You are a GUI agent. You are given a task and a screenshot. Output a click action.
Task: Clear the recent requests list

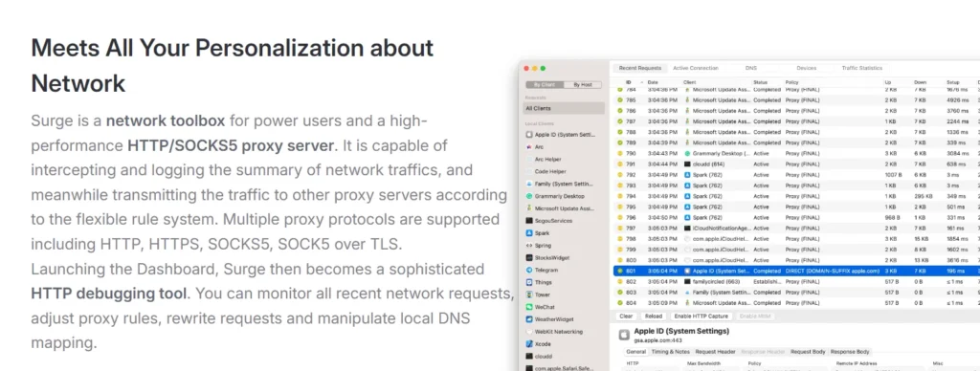pos(626,316)
